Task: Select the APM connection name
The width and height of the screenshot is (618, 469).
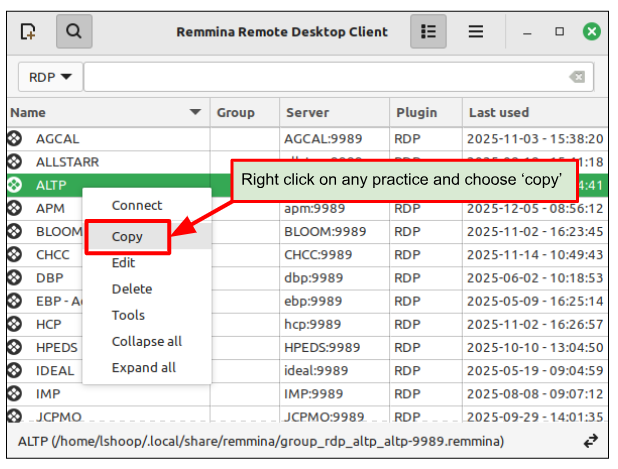Action: tap(50, 208)
